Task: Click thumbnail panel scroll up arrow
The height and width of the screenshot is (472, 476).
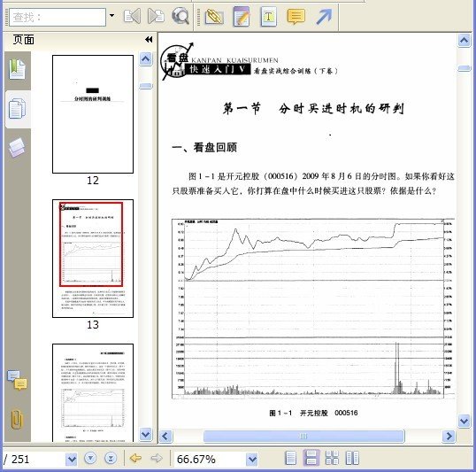Action: (x=146, y=58)
